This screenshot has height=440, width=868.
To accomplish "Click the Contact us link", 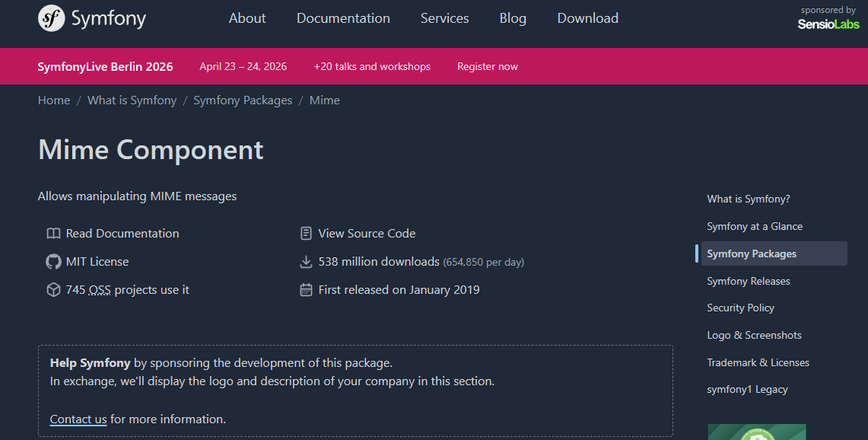I will point(78,419).
